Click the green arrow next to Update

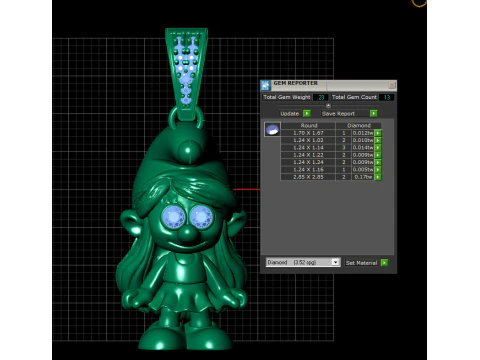tap(307, 114)
